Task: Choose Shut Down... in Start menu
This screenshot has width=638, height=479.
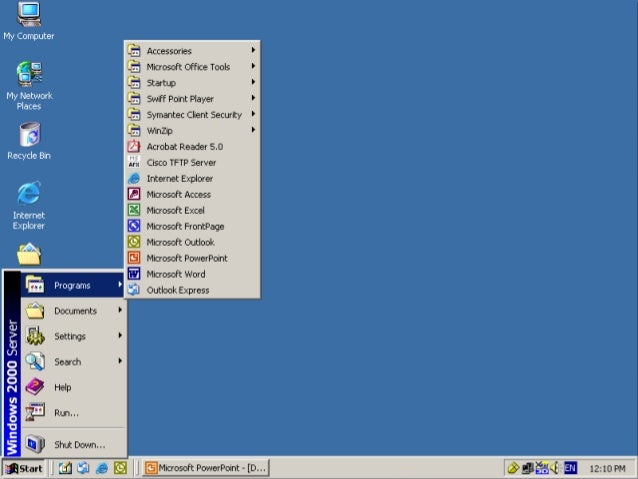Action: point(78,444)
